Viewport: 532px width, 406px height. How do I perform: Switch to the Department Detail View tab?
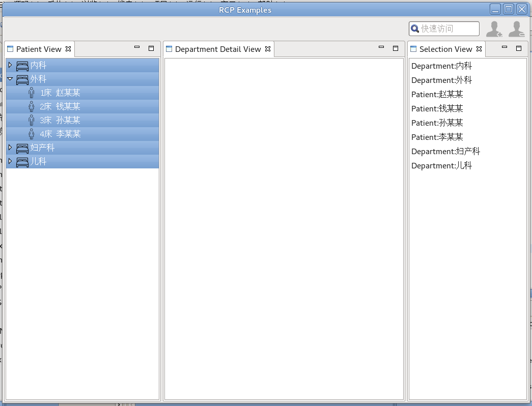(218, 49)
